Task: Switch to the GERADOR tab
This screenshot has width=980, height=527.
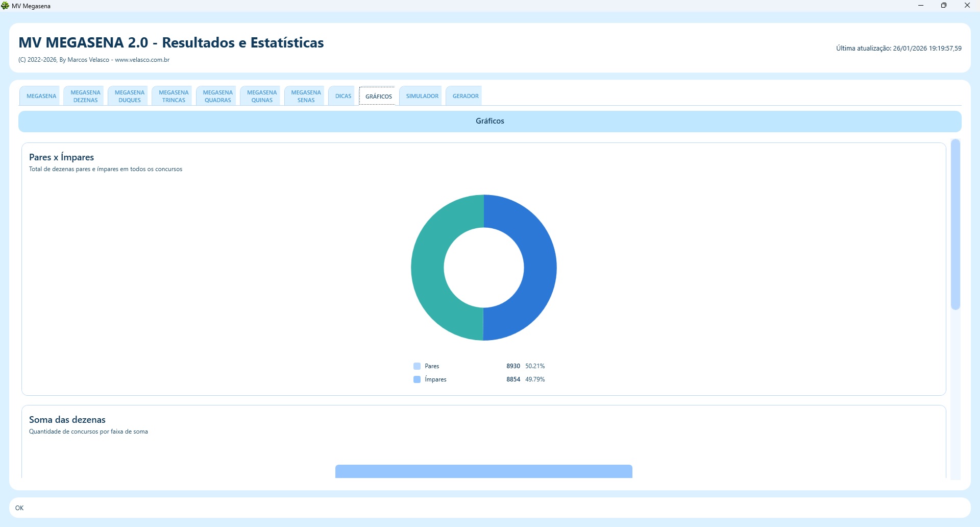Action: click(x=465, y=96)
